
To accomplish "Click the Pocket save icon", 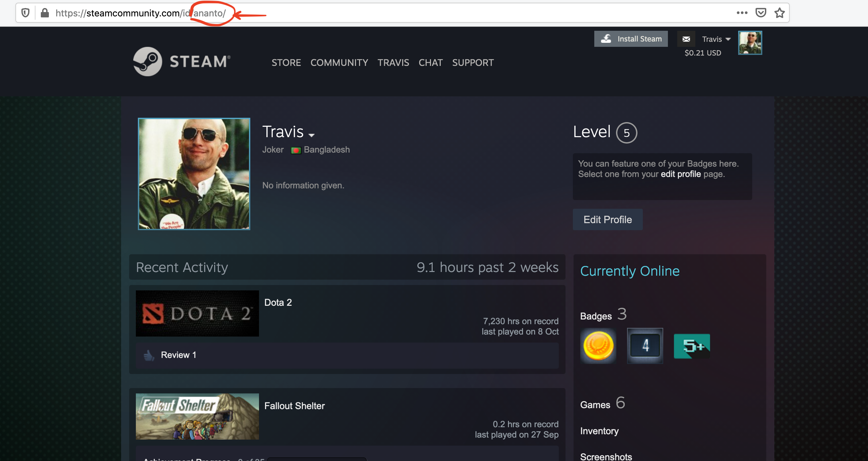I will [x=761, y=13].
